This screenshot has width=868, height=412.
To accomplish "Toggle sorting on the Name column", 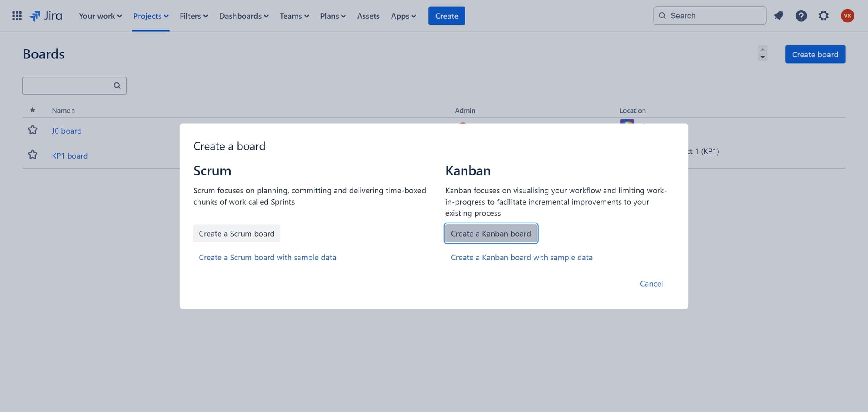I will pyautogui.click(x=63, y=110).
